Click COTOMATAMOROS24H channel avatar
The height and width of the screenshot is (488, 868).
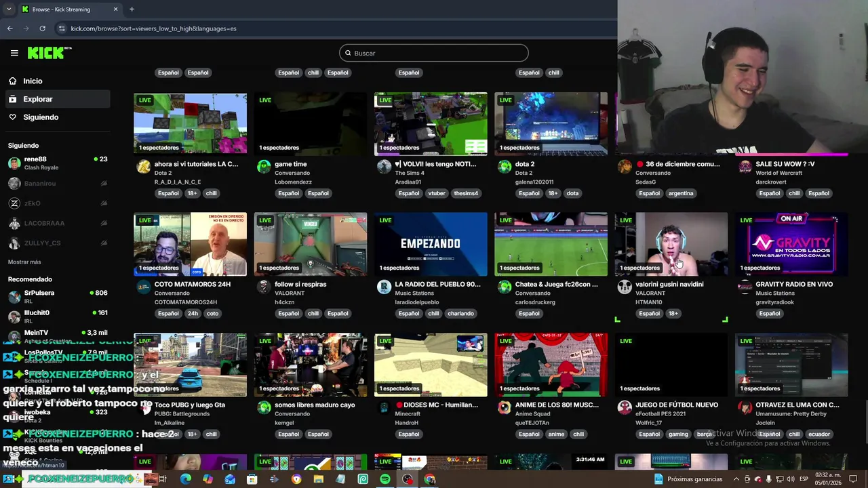coord(143,287)
